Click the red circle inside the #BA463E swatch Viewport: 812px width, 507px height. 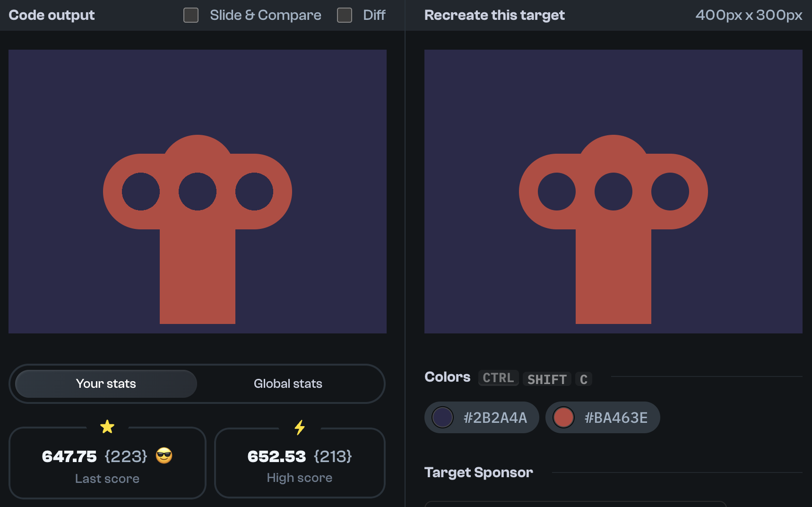tap(563, 418)
